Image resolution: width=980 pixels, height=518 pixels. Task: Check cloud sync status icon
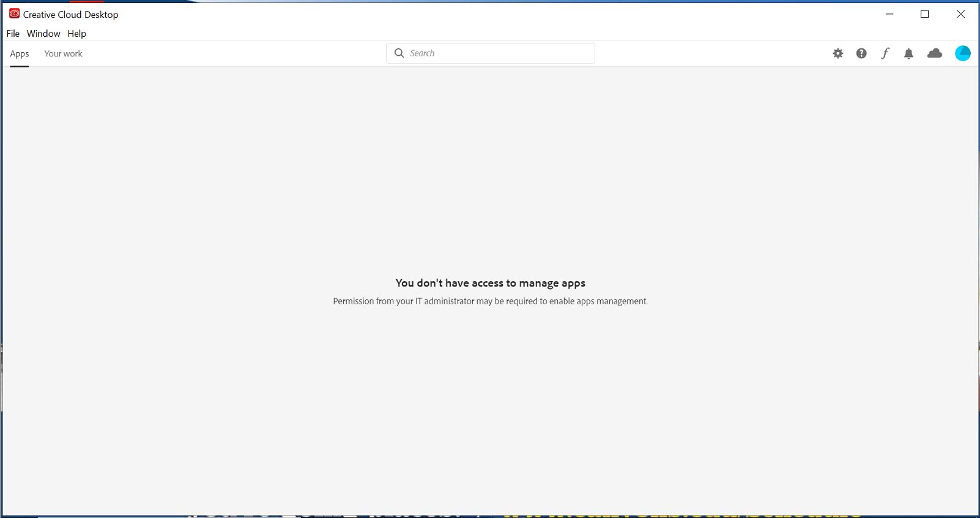[x=935, y=53]
